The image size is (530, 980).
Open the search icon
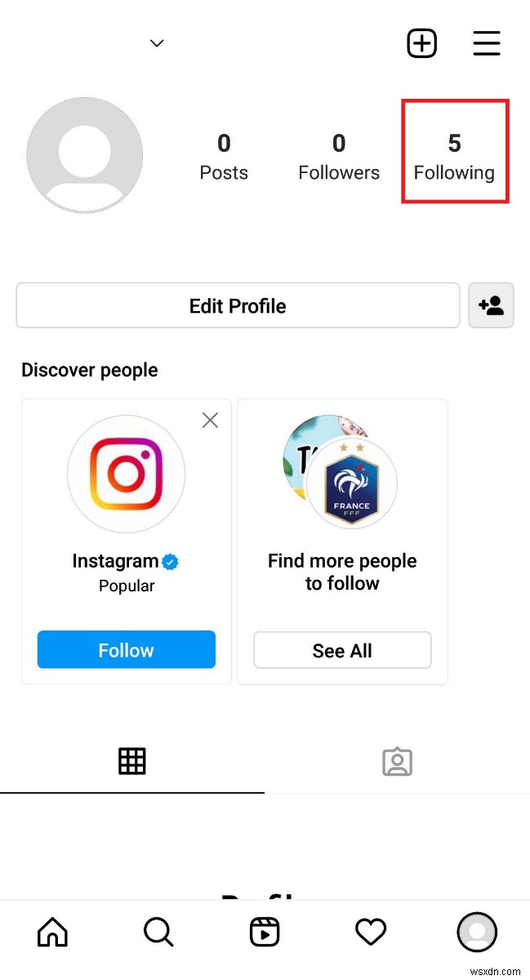tap(158, 931)
